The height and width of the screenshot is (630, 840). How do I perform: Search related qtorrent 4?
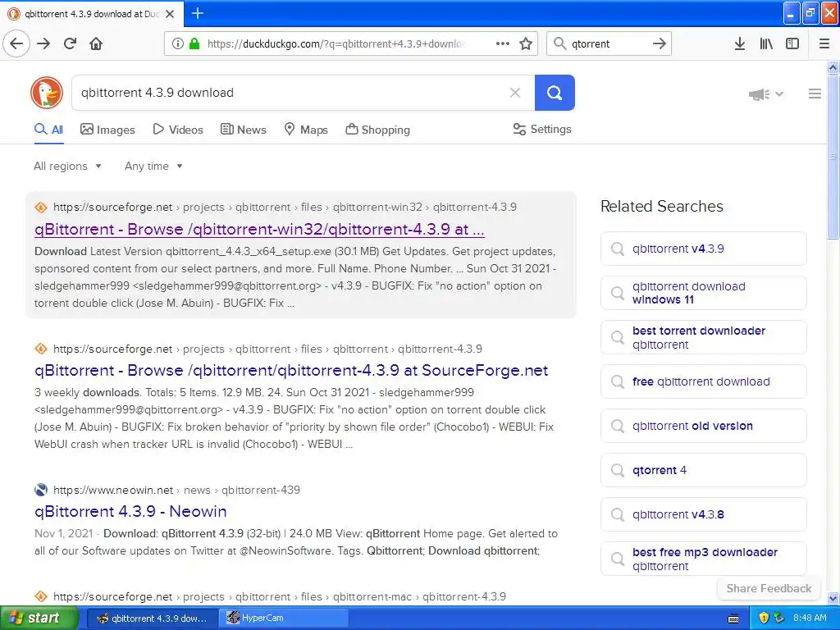coord(703,470)
